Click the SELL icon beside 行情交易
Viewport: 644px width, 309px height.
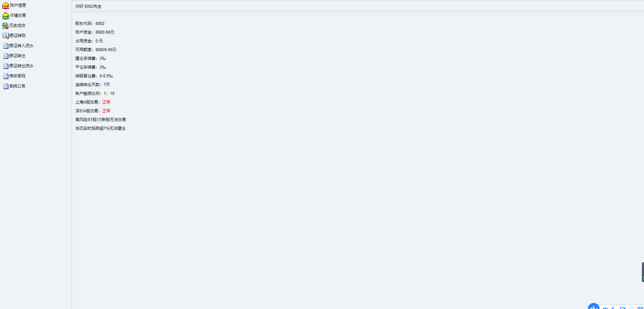[x=6, y=16]
